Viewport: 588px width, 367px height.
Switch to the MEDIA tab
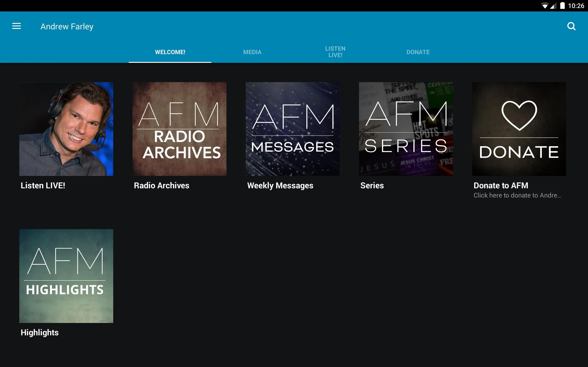(252, 52)
